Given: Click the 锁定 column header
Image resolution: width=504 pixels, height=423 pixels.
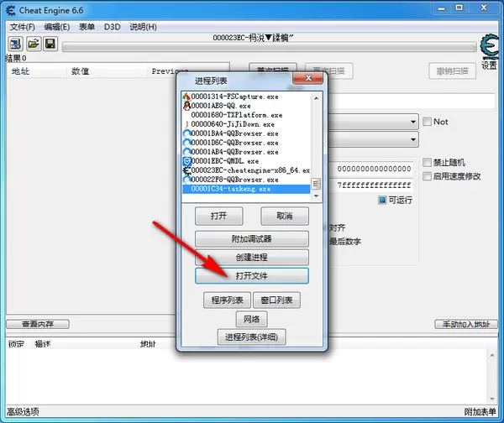Looking at the screenshot, I should point(16,344).
